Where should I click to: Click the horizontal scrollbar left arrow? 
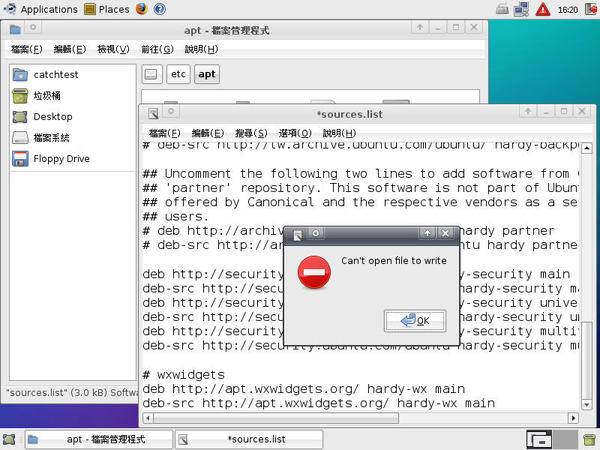point(148,418)
